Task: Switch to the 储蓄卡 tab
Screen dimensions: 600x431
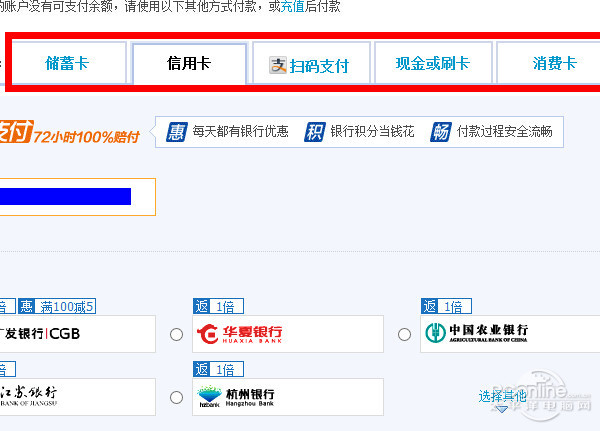Action: click(68, 63)
